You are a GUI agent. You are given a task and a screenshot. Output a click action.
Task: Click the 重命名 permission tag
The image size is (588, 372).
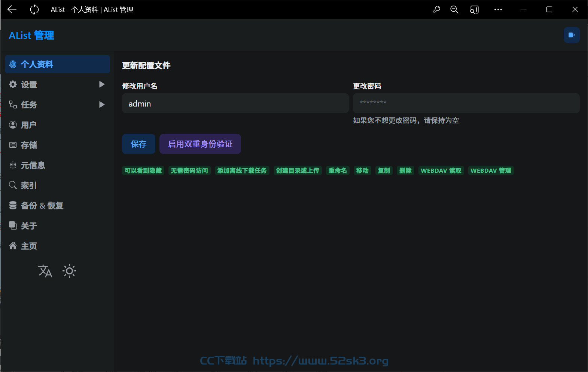click(338, 170)
